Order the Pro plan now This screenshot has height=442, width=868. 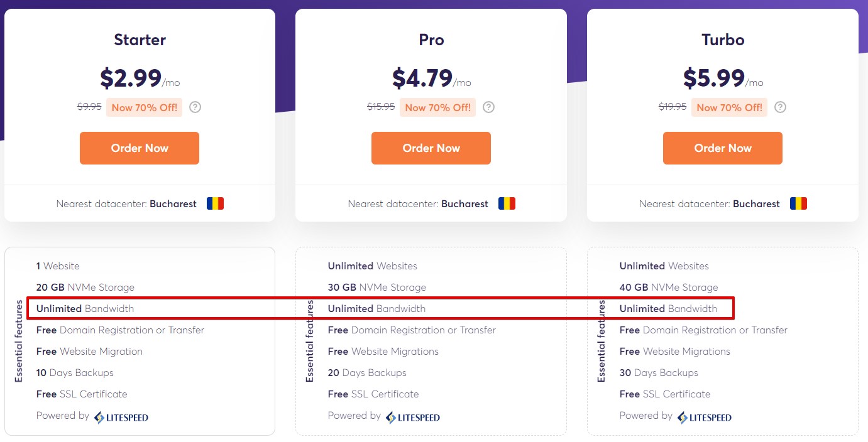pos(431,148)
